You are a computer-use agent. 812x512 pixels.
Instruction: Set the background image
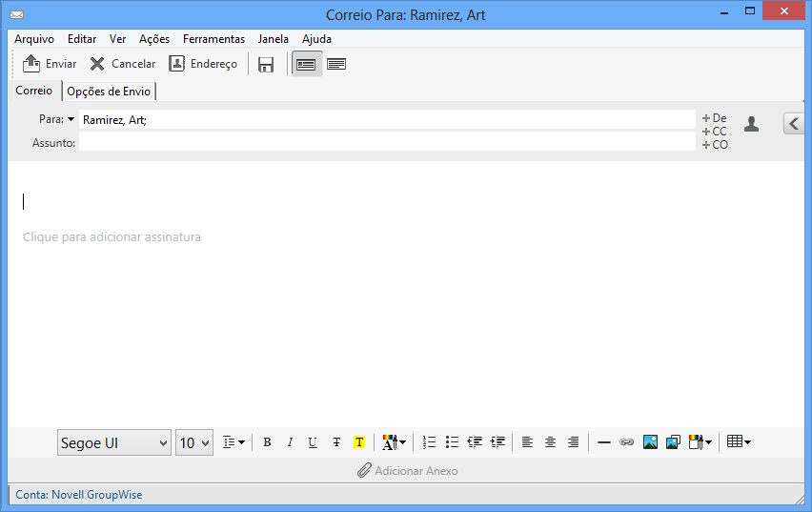pyautogui.click(x=673, y=442)
